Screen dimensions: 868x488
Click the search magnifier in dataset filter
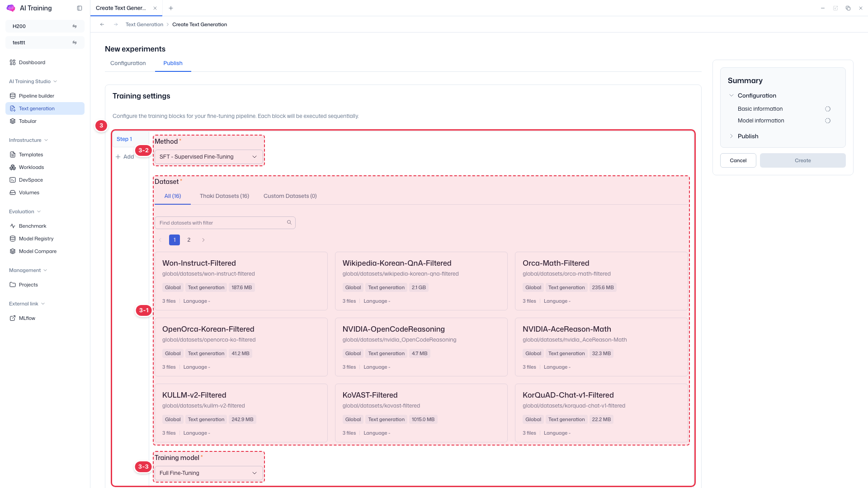pos(289,222)
